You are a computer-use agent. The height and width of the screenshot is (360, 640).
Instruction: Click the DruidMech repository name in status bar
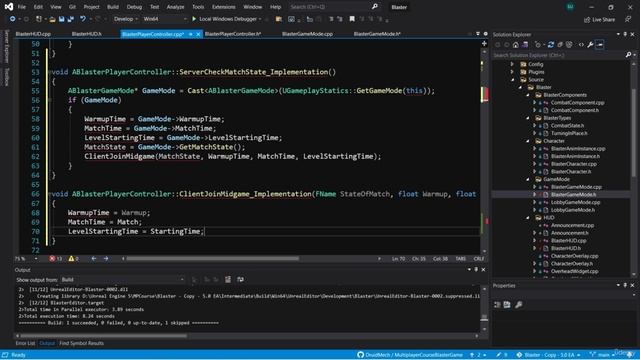point(410,355)
